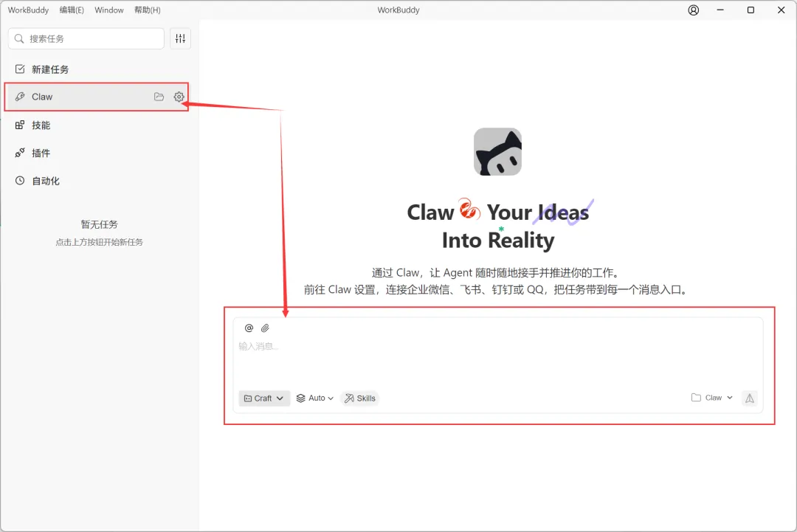Click the search magnifier icon
797x532 pixels.
point(19,38)
